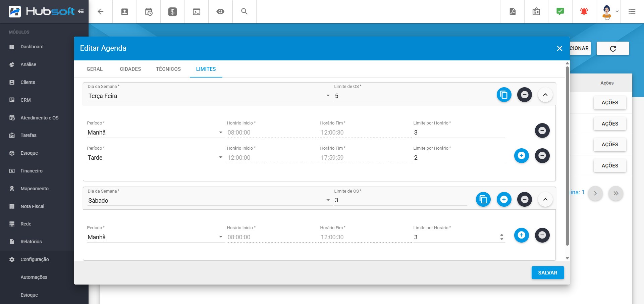This screenshot has height=304, width=644.
Task: Edit Limite de OS value 5
Action: (x=400, y=96)
